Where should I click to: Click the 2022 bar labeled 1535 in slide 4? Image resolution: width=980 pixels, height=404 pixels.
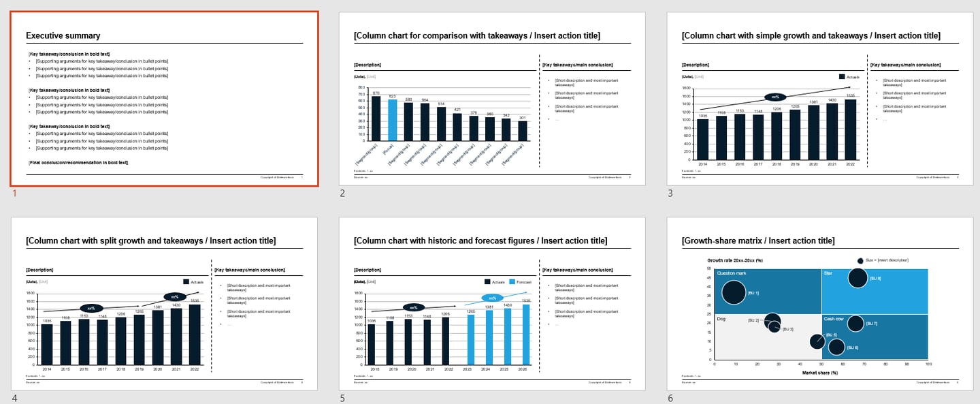pyautogui.click(x=194, y=335)
